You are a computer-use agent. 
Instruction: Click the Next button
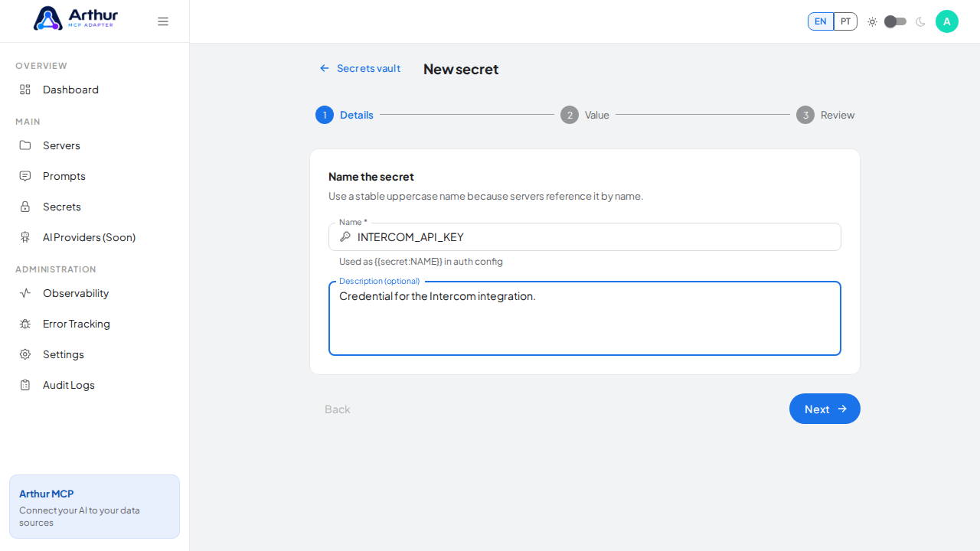[x=825, y=409]
